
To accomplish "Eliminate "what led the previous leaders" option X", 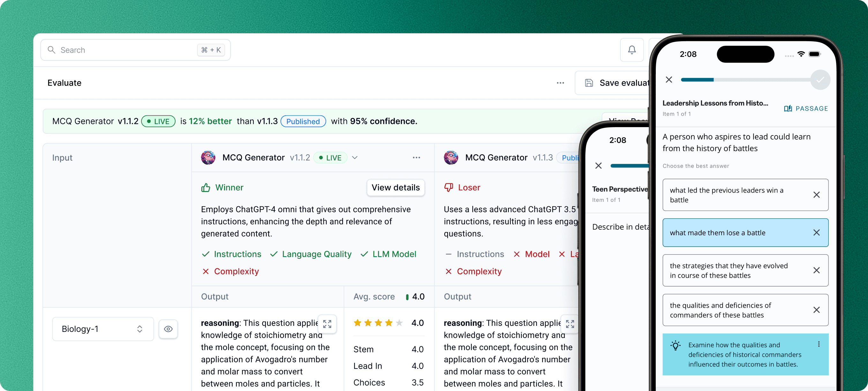I will pos(816,195).
